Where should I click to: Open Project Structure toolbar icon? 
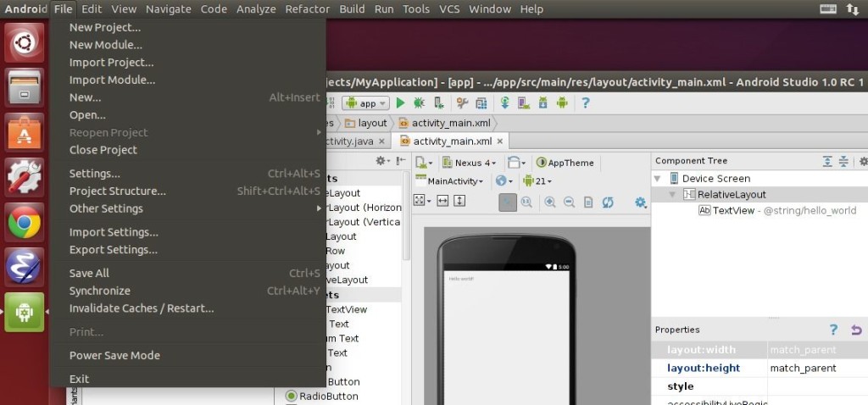point(481,103)
